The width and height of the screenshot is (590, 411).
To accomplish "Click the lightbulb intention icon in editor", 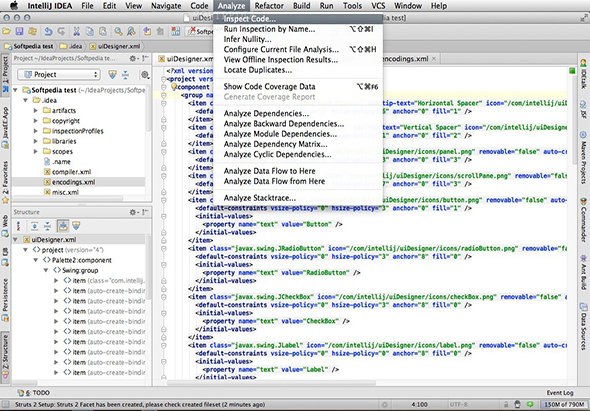I will (x=174, y=87).
